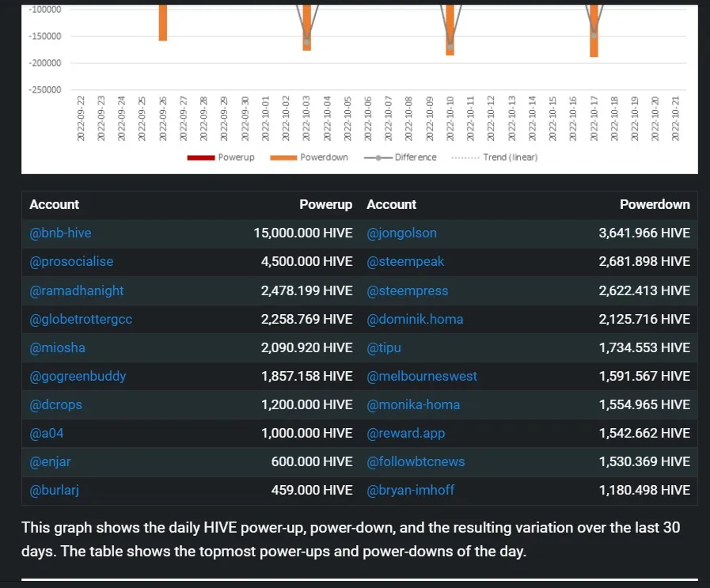Select the 1,734.553 HIVE value
Viewport: 710px width, 588px height.
pos(644,347)
